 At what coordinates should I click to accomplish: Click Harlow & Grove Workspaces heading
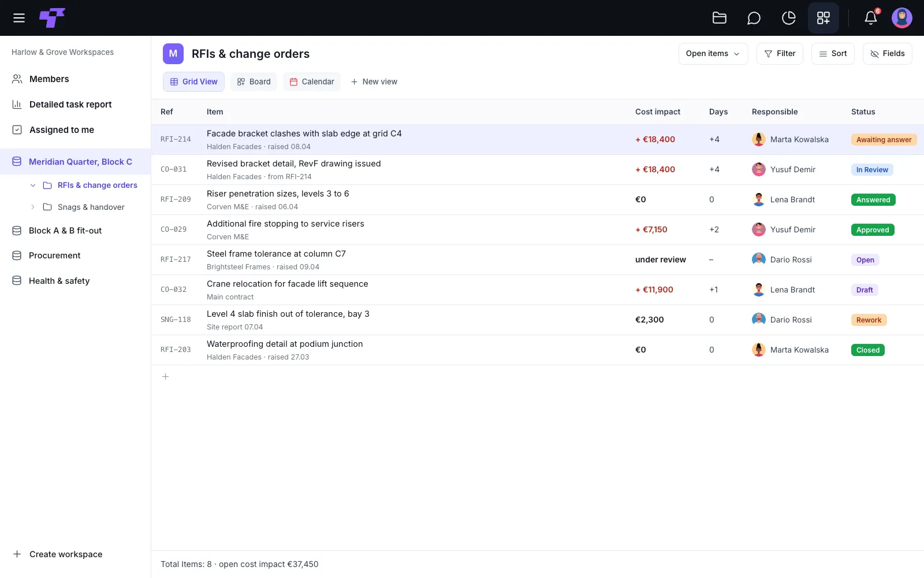click(x=62, y=52)
